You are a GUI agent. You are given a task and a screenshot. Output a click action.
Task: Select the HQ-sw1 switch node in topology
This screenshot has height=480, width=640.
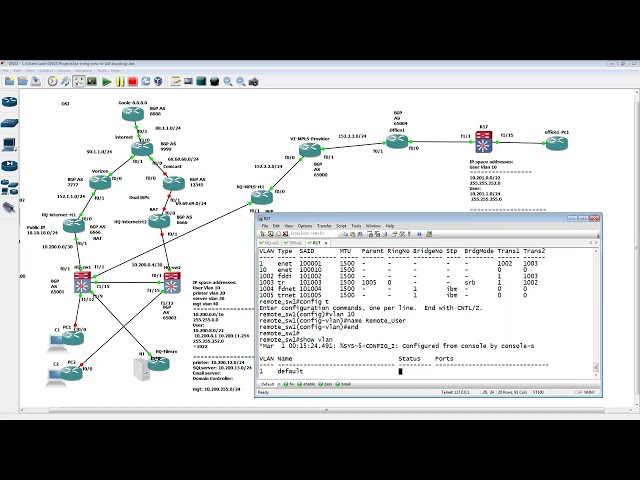(82, 282)
